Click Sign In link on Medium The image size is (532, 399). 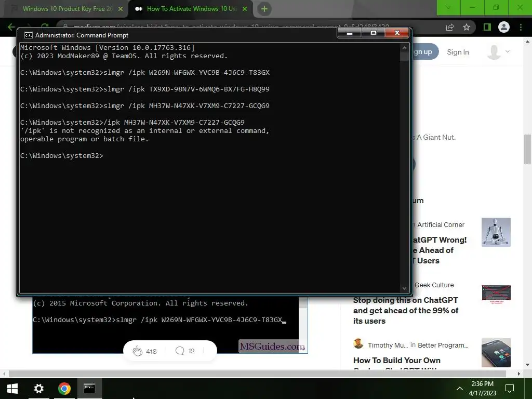[458, 52]
